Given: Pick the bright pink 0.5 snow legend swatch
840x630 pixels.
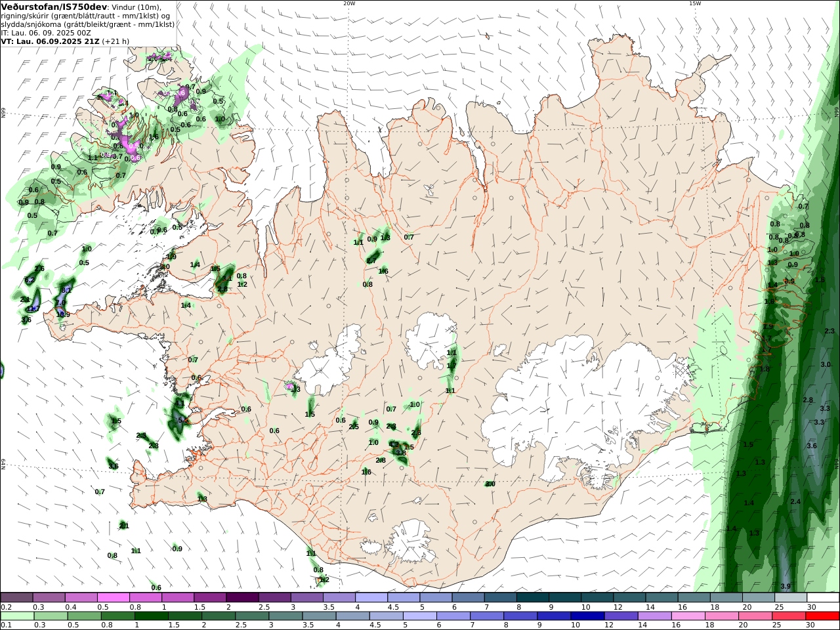Looking at the screenshot, I should (x=113, y=598).
